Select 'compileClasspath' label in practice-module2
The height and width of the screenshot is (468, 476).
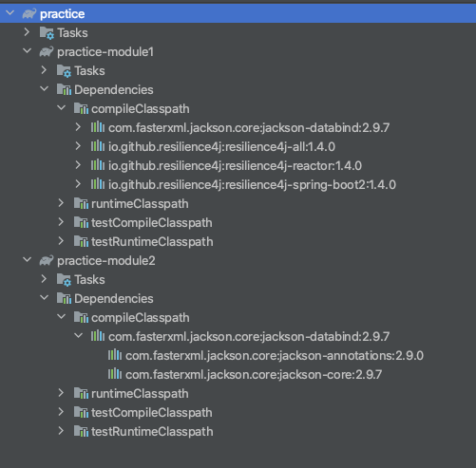[141, 318]
